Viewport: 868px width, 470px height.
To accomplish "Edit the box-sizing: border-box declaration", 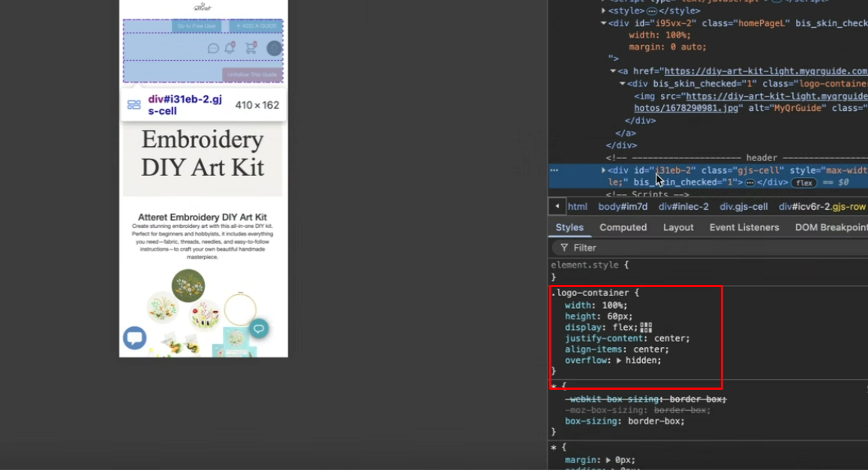I will [x=624, y=421].
